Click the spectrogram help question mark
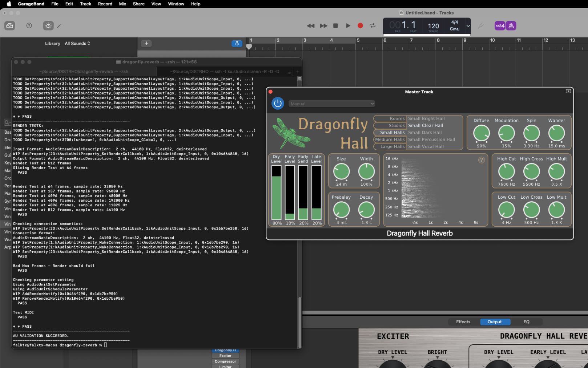The image size is (588, 368). click(x=481, y=160)
